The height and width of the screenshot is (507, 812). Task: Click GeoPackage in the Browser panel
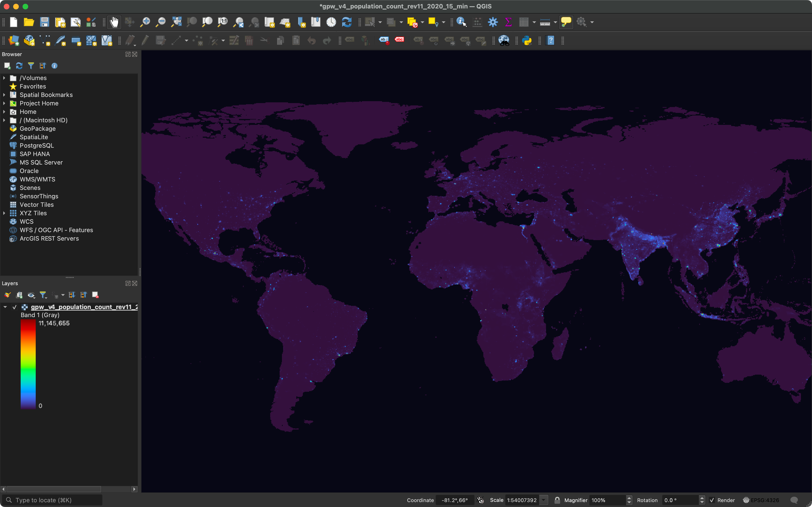click(x=38, y=128)
